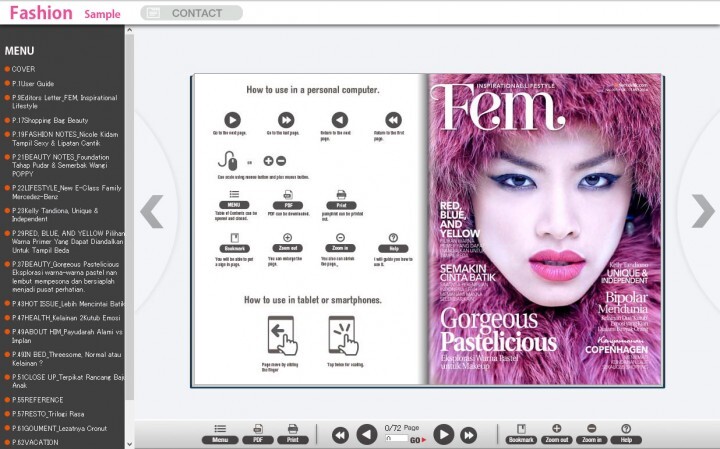This screenshot has height=449, width=720.
Task: Open P.1 User Guide menu entry
Action: 34,83
